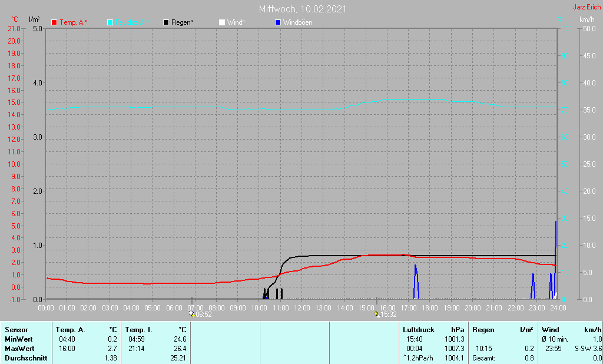This screenshot has width=603, height=364.
Task: Click the black Regen legend swatch
Action: (166, 23)
